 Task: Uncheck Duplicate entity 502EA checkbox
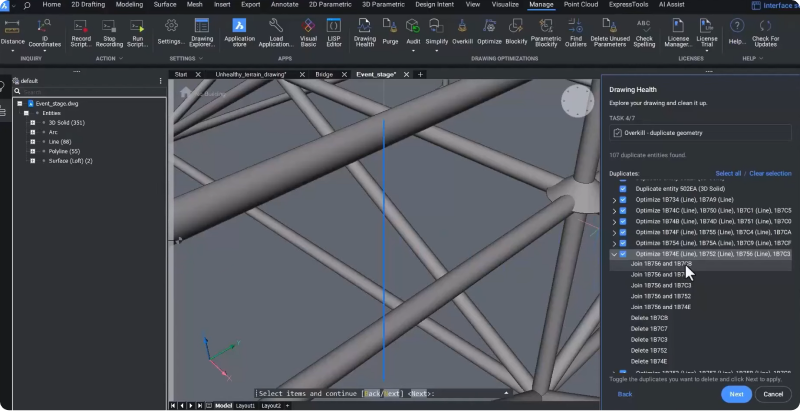pos(623,188)
